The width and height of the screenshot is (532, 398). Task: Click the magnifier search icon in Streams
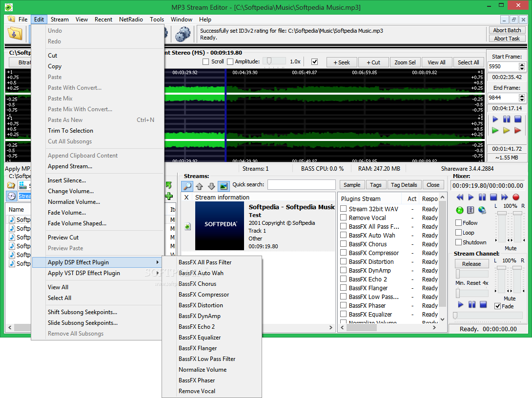click(187, 186)
